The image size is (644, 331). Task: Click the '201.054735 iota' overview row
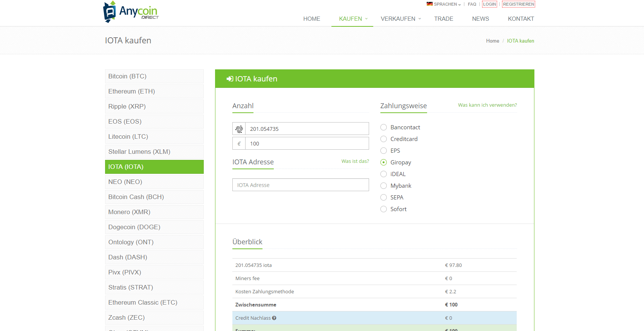coord(374,265)
